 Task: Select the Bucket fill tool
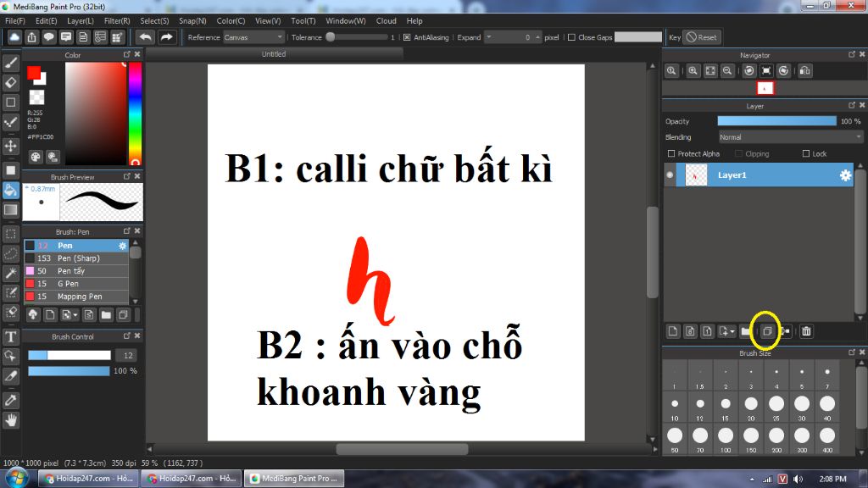point(10,191)
